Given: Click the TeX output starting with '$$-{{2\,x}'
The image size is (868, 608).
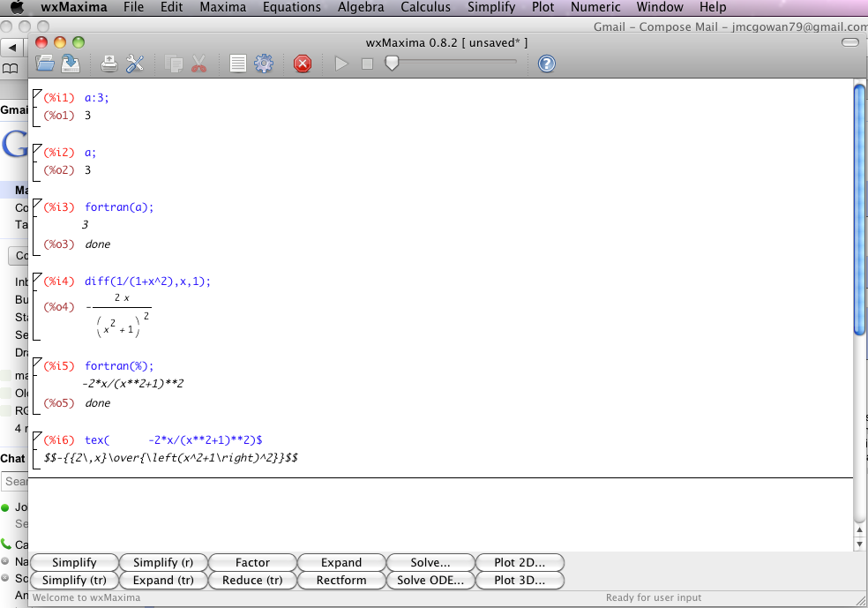Looking at the screenshot, I should (171, 458).
